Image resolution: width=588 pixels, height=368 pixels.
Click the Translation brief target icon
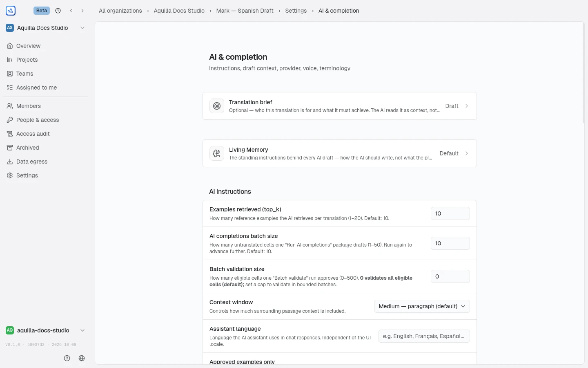pos(217,106)
